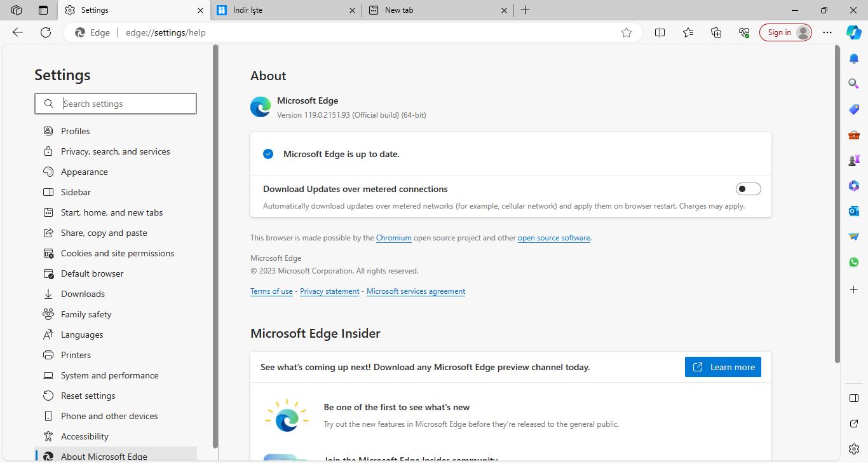Click the Learn more button

(x=723, y=367)
